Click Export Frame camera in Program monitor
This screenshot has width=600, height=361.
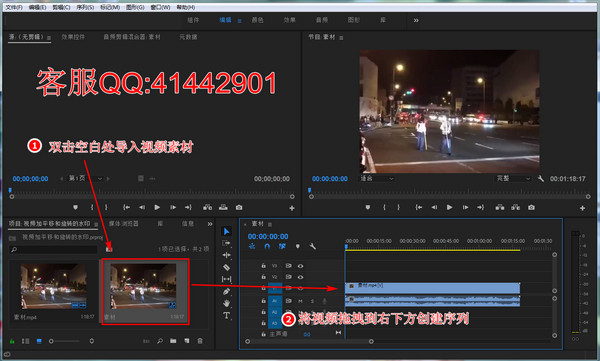(x=531, y=207)
